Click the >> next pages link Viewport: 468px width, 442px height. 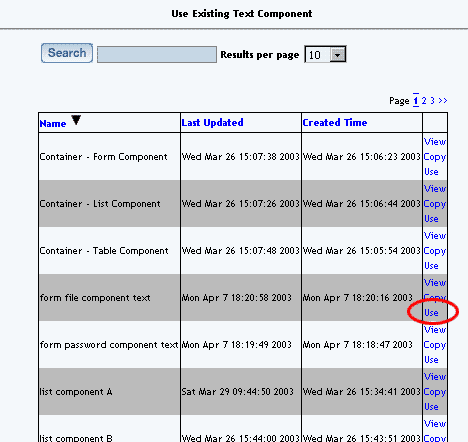(x=443, y=101)
